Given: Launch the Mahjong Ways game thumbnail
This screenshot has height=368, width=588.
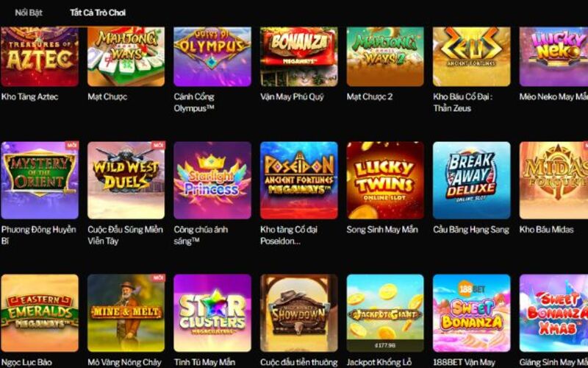Looking at the screenshot, I should [x=126, y=57].
